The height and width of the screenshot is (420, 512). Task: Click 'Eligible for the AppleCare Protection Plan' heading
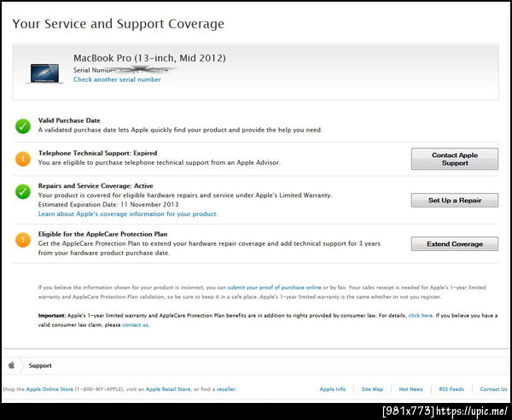pos(103,234)
